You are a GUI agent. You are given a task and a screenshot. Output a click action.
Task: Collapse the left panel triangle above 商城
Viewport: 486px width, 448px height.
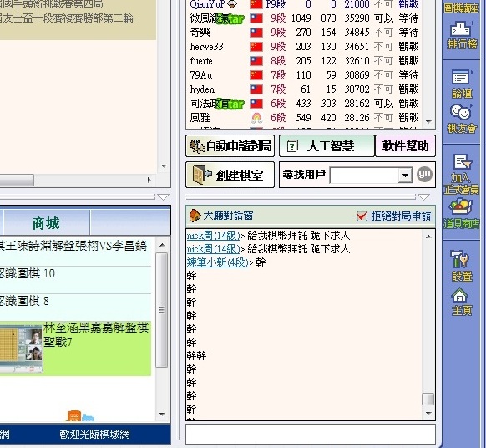163,197
